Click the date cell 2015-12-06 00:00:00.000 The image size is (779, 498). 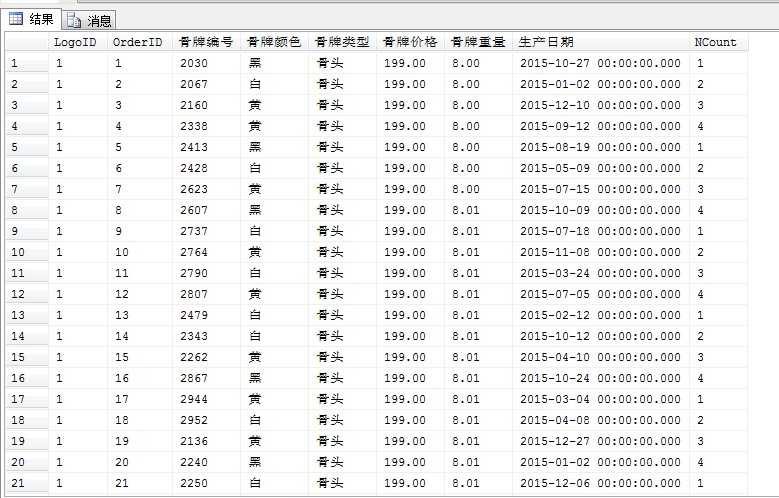click(x=601, y=483)
